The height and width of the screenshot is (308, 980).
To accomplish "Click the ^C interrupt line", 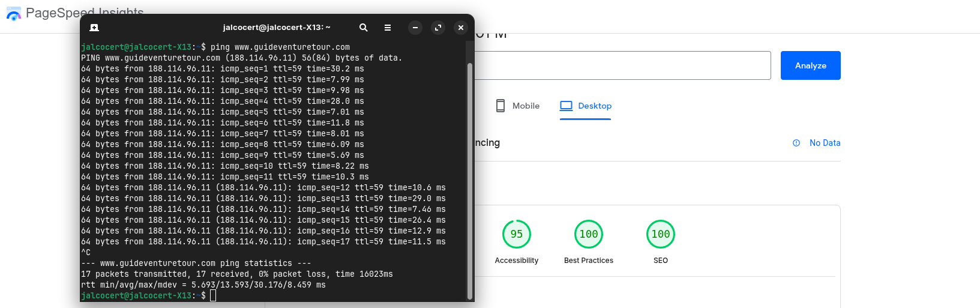I will 86,252.
